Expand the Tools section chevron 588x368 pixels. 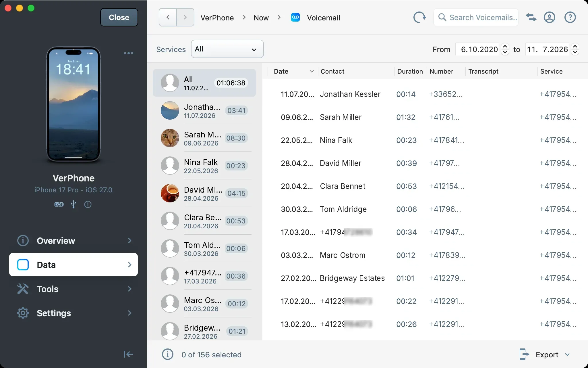(129, 289)
